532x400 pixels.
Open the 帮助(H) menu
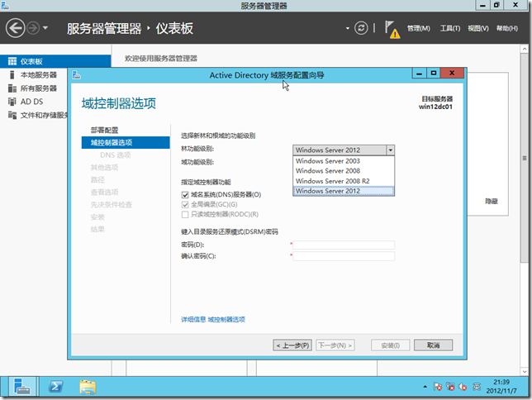pos(507,29)
